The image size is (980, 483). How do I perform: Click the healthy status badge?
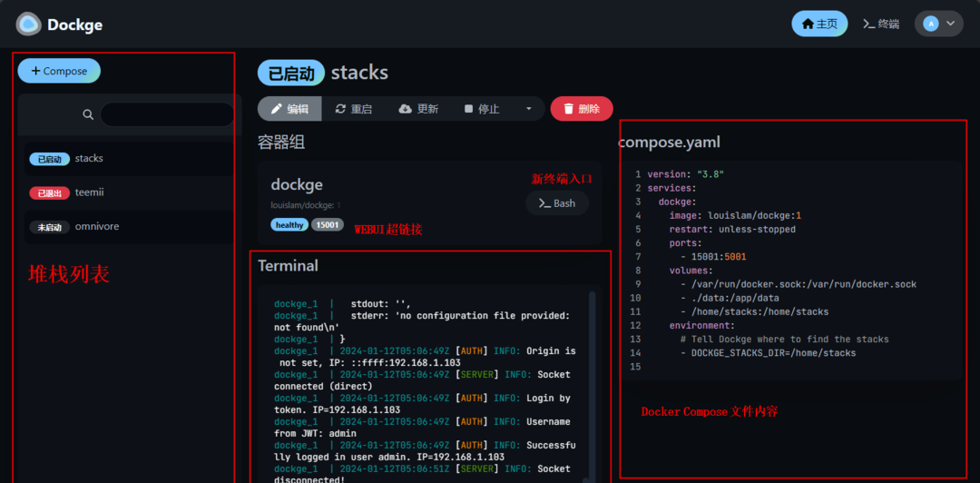click(289, 224)
